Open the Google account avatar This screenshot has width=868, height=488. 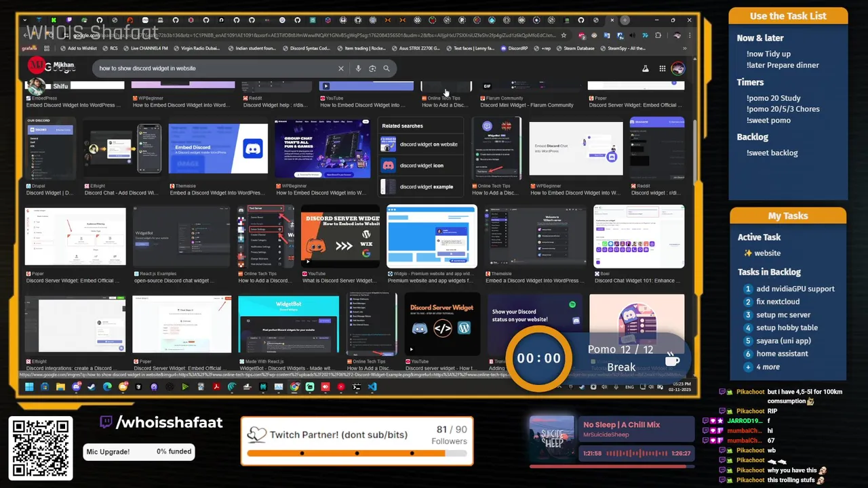coord(677,68)
